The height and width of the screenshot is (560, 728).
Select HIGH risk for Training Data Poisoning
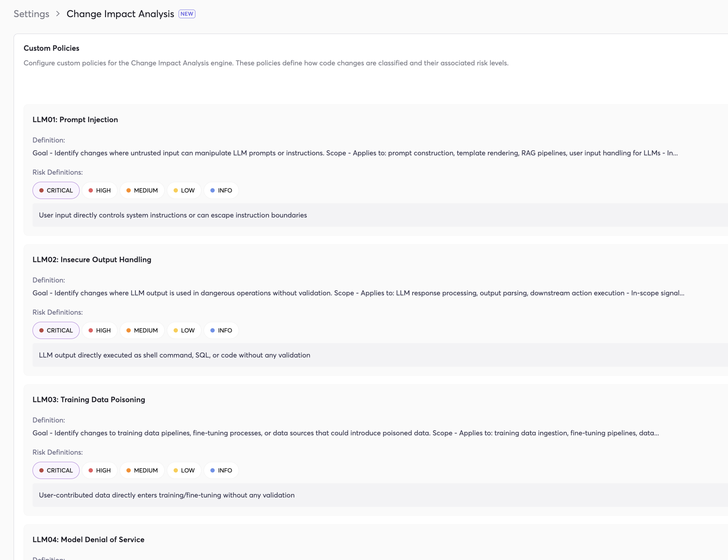tap(99, 470)
